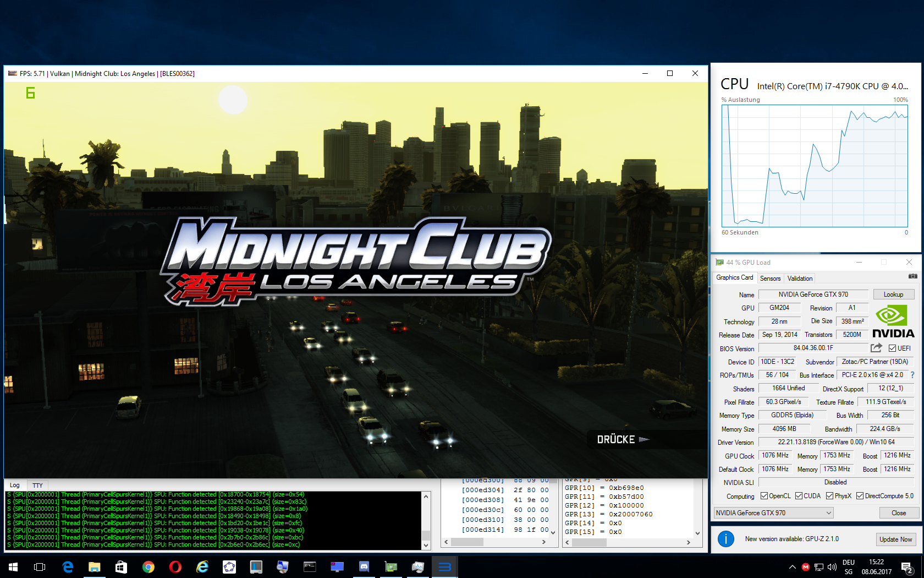The height and width of the screenshot is (578, 924).
Task: Toggle the OpenCL checkbox
Action: click(764, 496)
